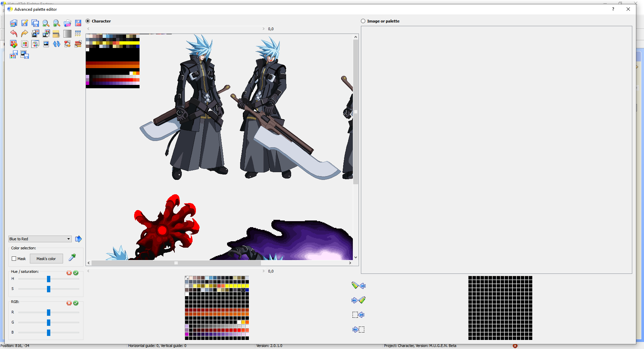Screen dimensions: 644x349
Task: Click right arrow with selection box icon
Action: 359,330
